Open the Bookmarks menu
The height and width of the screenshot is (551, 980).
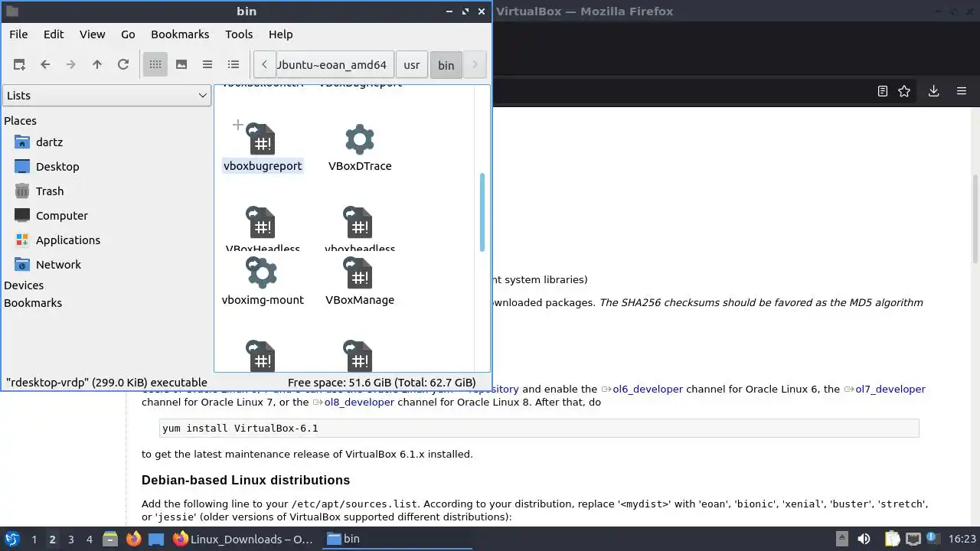point(180,34)
